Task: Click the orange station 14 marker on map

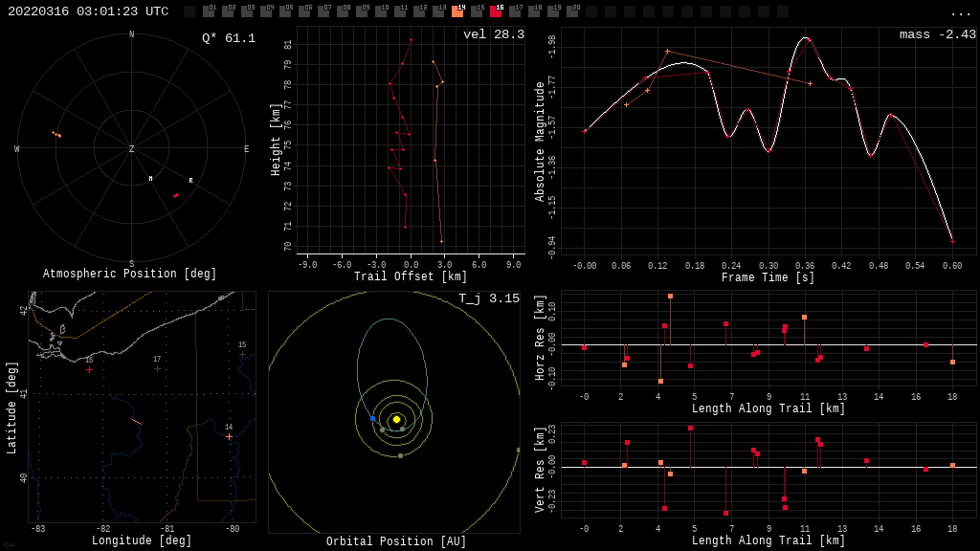Action: [x=229, y=436]
